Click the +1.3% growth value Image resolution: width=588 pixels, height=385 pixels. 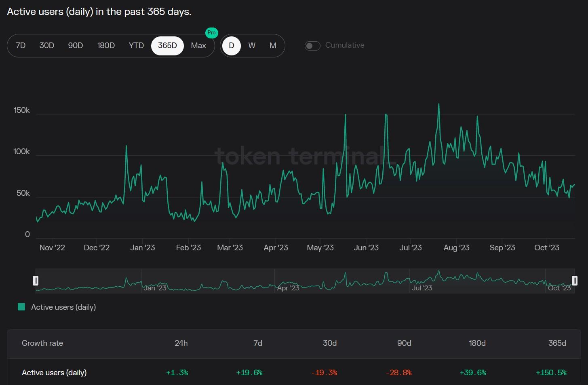coord(177,373)
